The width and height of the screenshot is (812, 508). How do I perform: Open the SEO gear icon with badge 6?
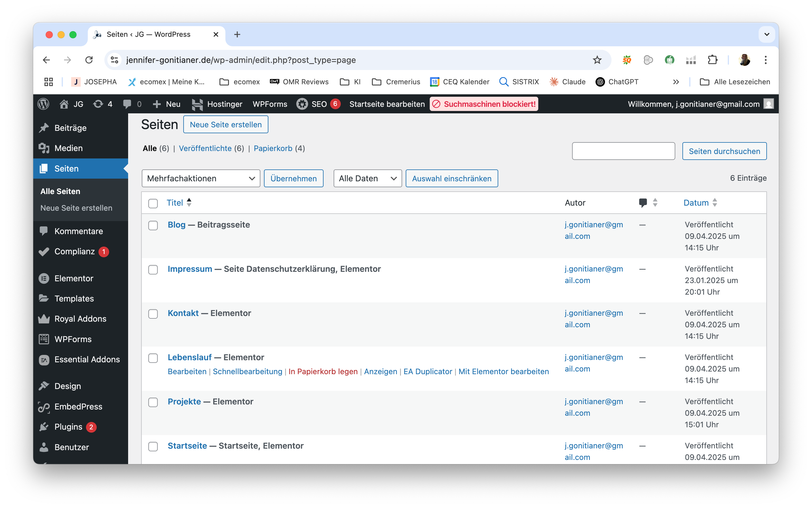click(302, 104)
